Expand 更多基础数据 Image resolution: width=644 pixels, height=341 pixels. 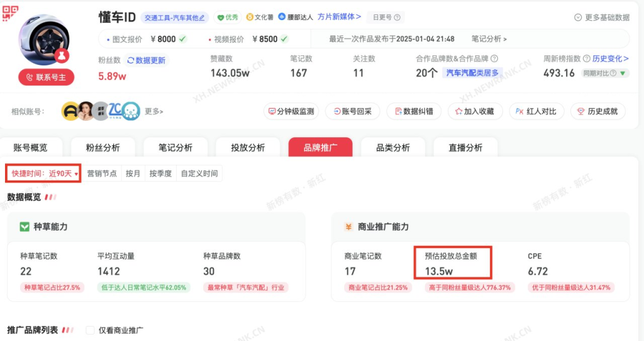[x=602, y=17]
